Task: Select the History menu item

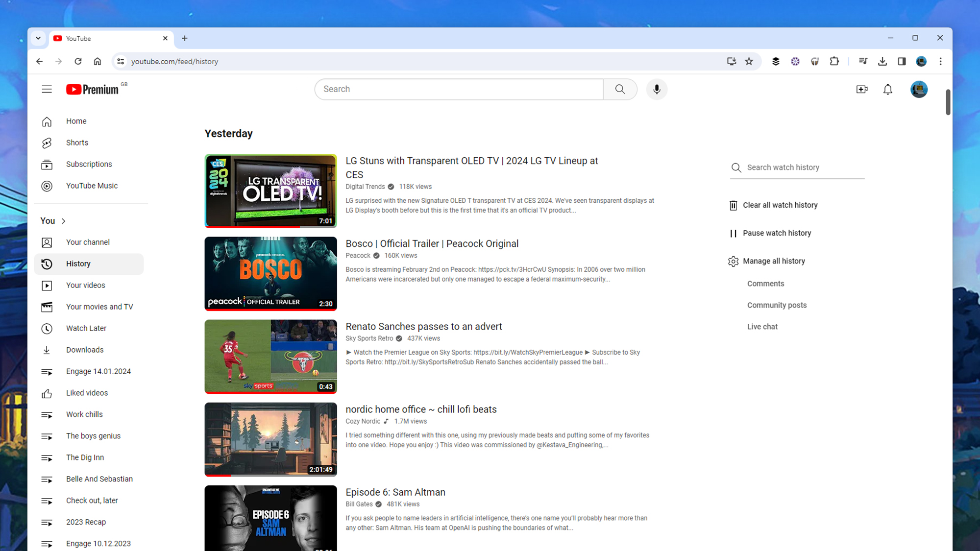Action: coord(78,263)
